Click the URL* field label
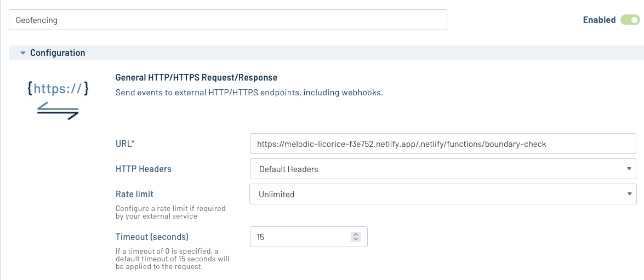Screen dimensions: 644x280 click(x=125, y=144)
